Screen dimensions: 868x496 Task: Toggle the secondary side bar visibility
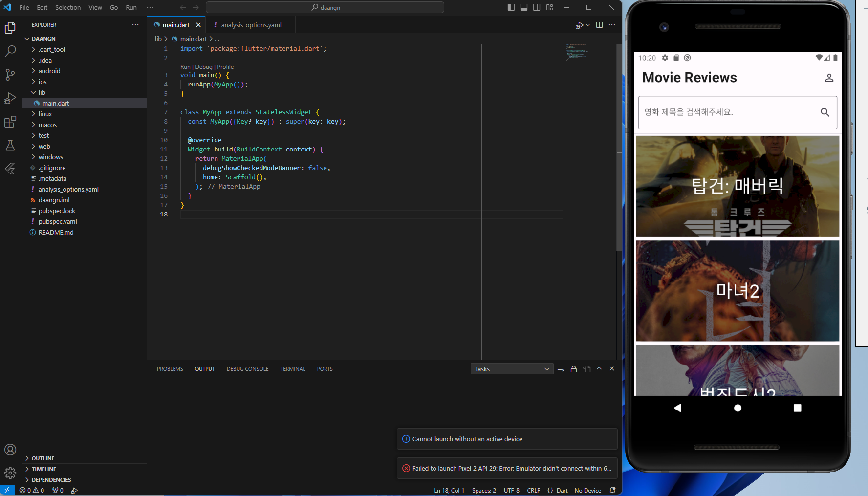[537, 7]
